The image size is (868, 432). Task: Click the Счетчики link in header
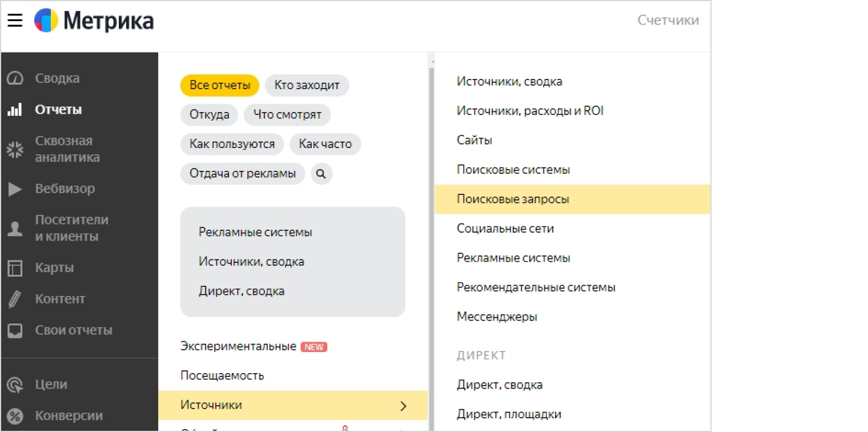[668, 21]
